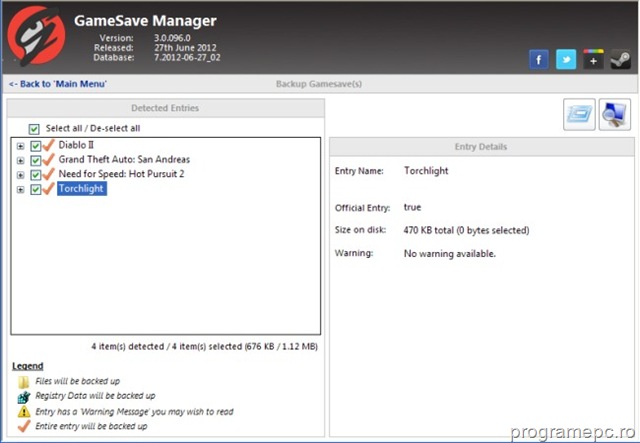The width and height of the screenshot is (640, 443).
Task: Click the backup archive icon button
Action: pyautogui.click(x=579, y=114)
